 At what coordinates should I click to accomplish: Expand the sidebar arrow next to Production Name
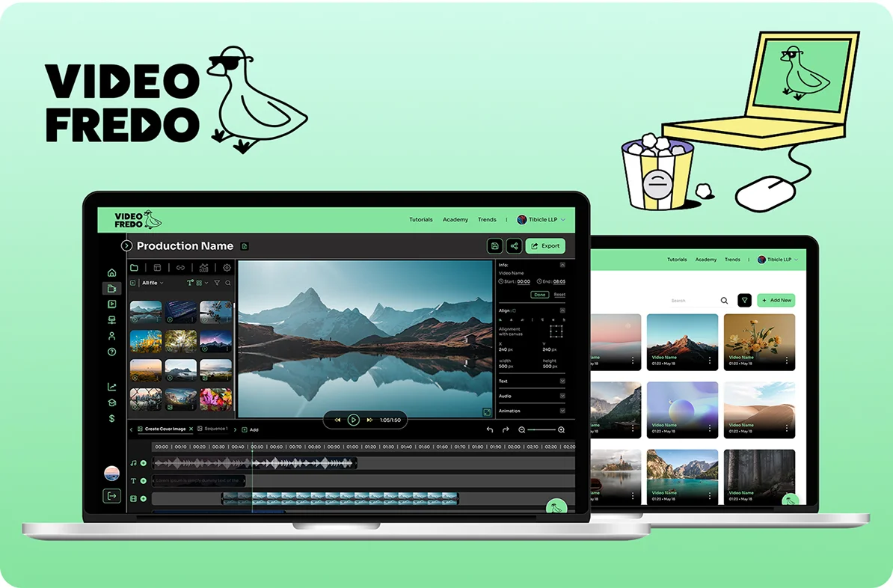tap(126, 246)
